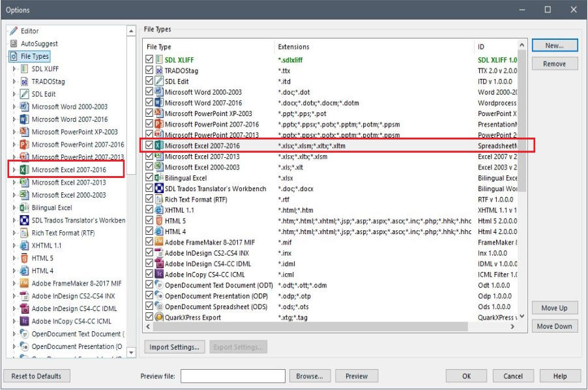The width and height of the screenshot is (588, 390).
Task: Click the File Types icon in the tree
Action: coord(14,56)
